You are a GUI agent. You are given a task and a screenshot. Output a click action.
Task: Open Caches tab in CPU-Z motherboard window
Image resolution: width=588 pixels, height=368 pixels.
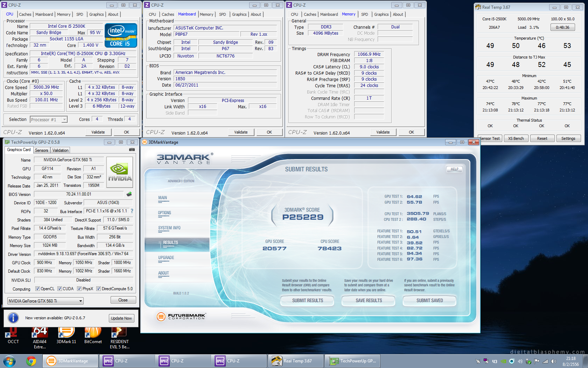pyautogui.click(x=168, y=14)
